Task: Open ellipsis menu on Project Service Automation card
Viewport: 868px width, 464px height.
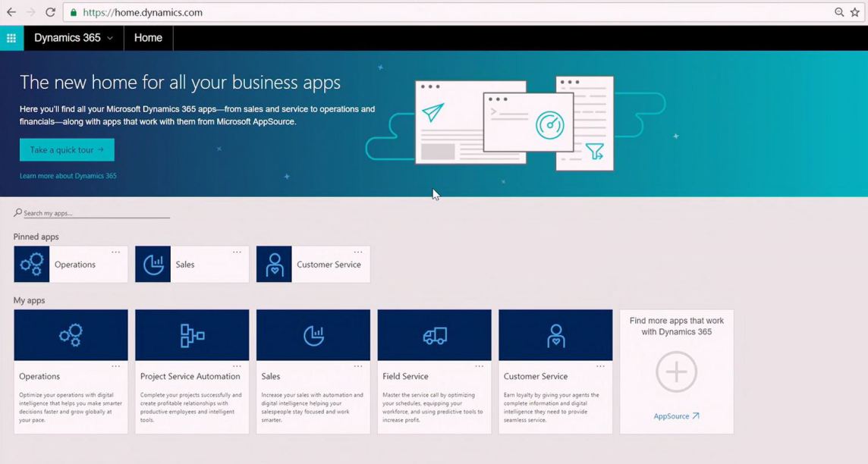Action: (237, 366)
